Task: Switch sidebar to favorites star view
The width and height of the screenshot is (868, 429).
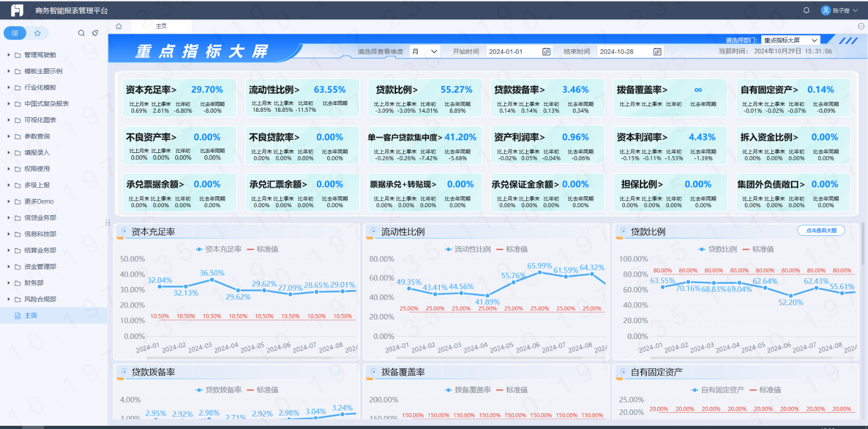Action: point(37,33)
